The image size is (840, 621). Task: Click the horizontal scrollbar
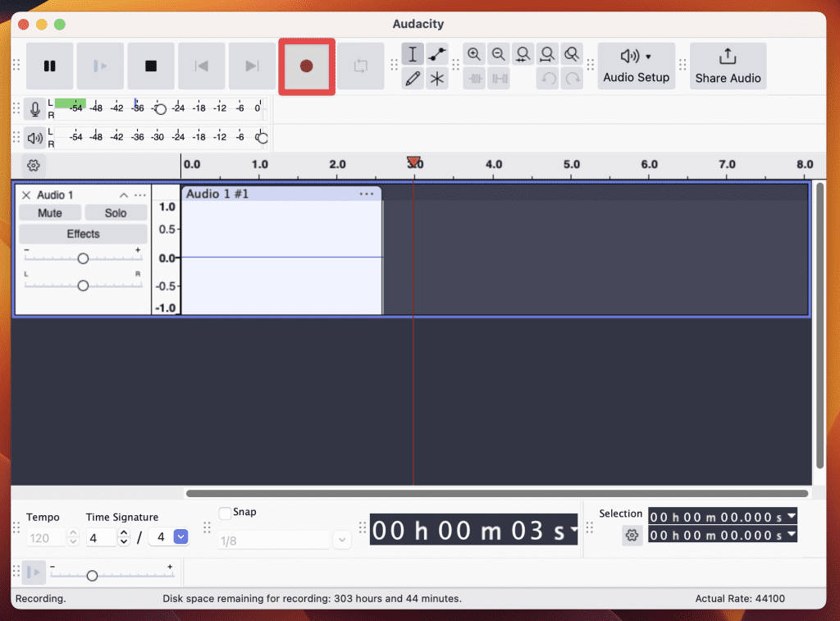[496, 494]
